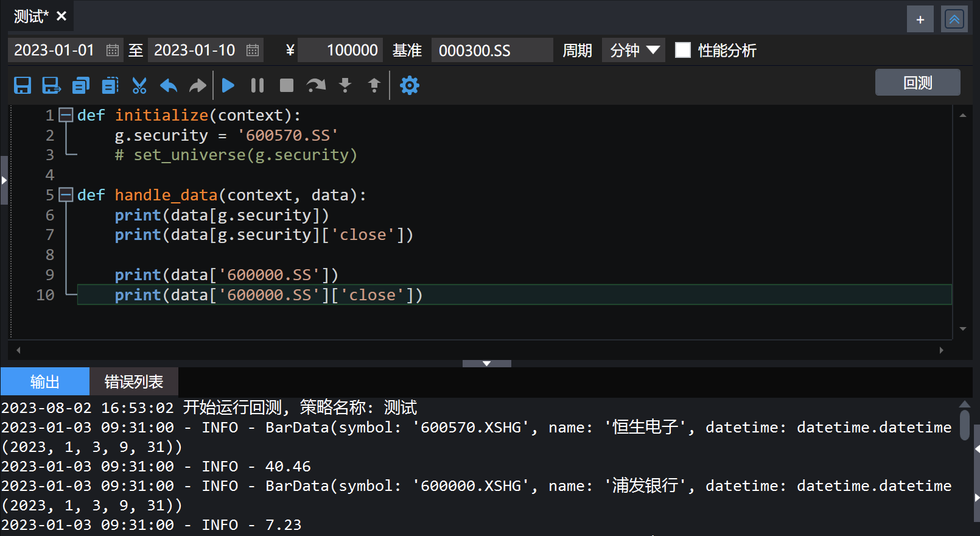Click the Copy icon in toolbar
Image resolution: width=980 pixels, height=536 pixels.
point(80,85)
